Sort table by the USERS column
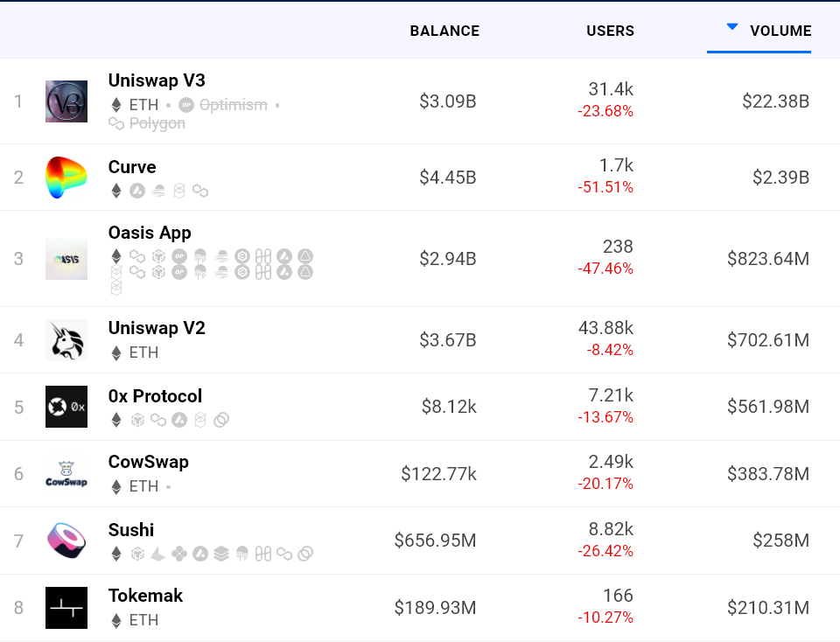Image resolution: width=840 pixels, height=642 pixels. [610, 31]
